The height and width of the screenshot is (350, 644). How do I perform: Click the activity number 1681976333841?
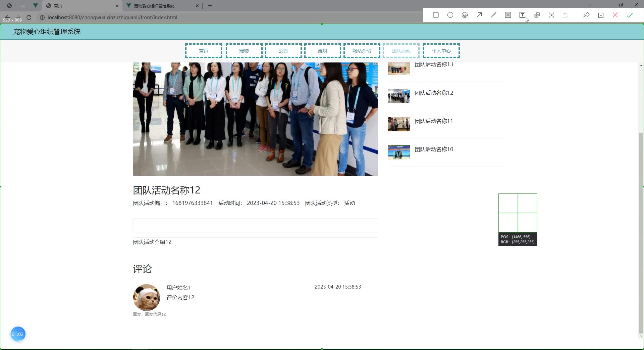tap(193, 203)
